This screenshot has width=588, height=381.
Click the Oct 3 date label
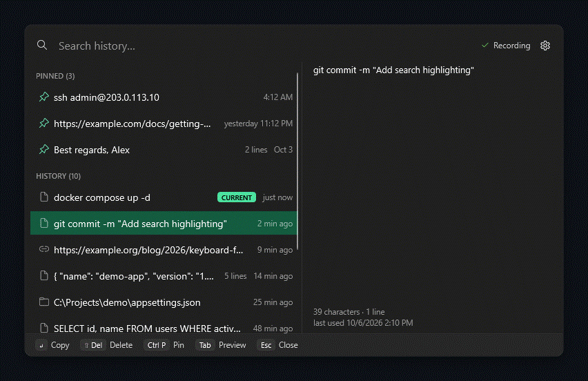coord(283,150)
